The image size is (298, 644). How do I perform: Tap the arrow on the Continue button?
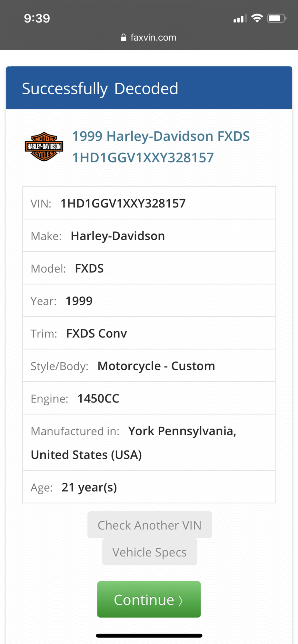coord(181,601)
